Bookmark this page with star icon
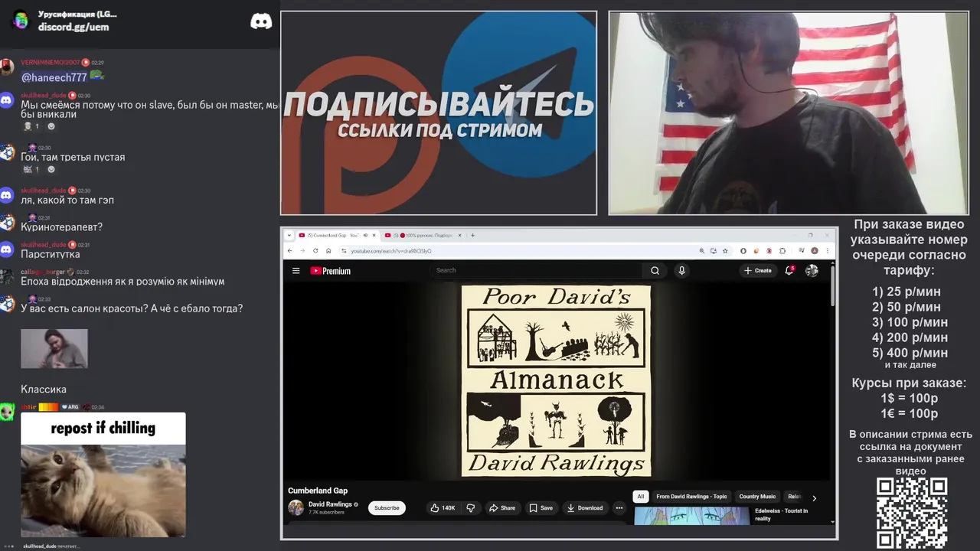The height and width of the screenshot is (551, 980). click(725, 251)
